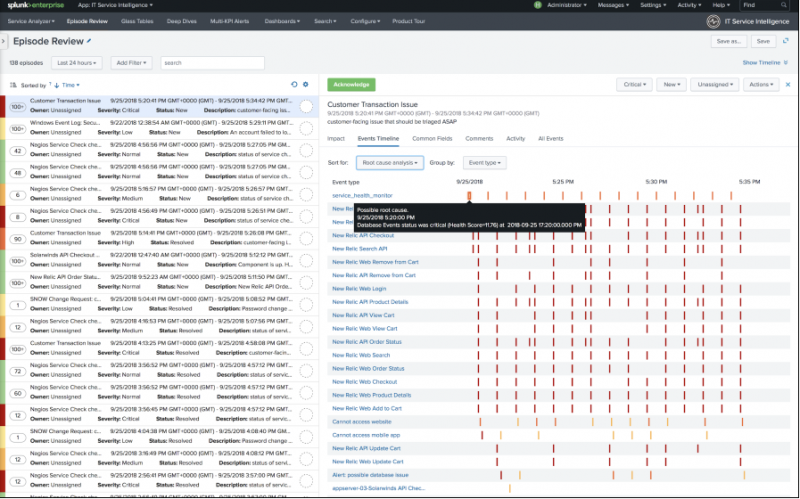Expand the collapsed sidebar arrow
Image resolution: width=800 pixels, height=499 pixels.
(x=3, y=41)
